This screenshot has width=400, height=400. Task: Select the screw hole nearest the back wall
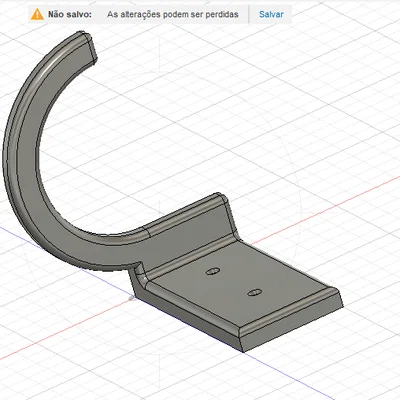pyautogui.click(x=213, y=271)
